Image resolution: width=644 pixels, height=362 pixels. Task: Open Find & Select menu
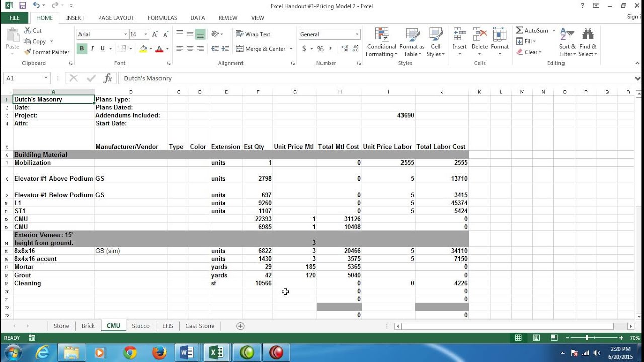[x=587, y=42]
